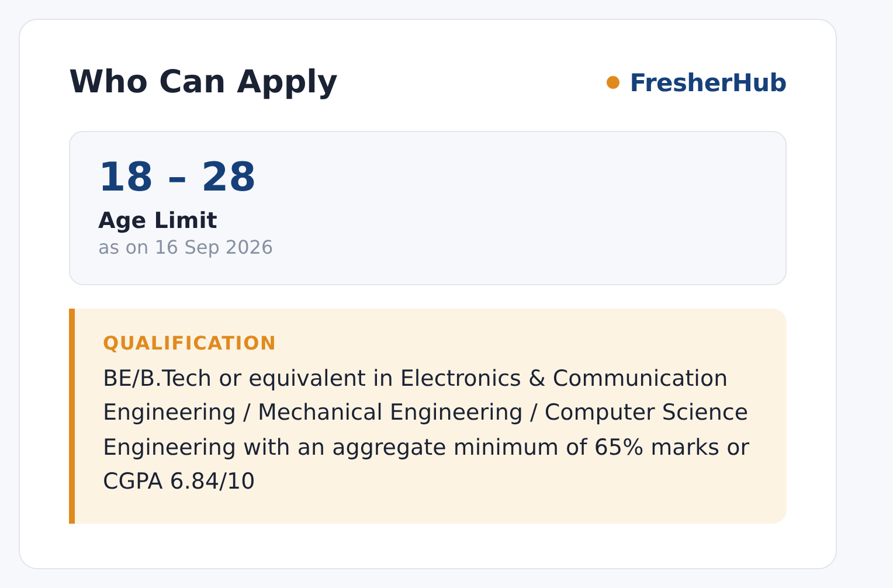Screen dimensions: 893x588
Task: Select the Mechanical Engineering text
Action: [x=390, y=413]
